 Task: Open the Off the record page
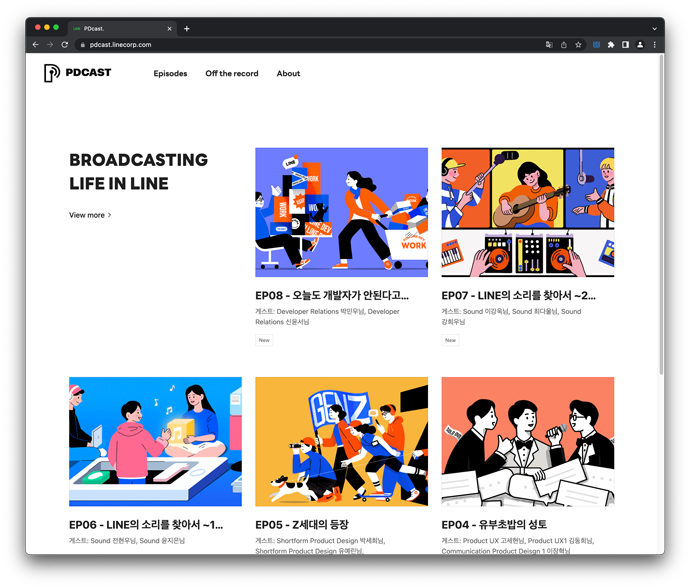(x=232, y=74)
